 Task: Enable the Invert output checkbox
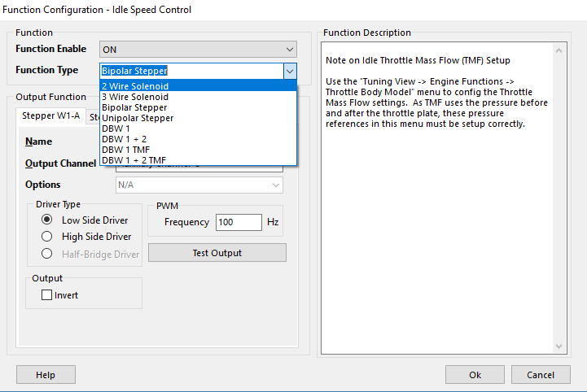(47, 295)
